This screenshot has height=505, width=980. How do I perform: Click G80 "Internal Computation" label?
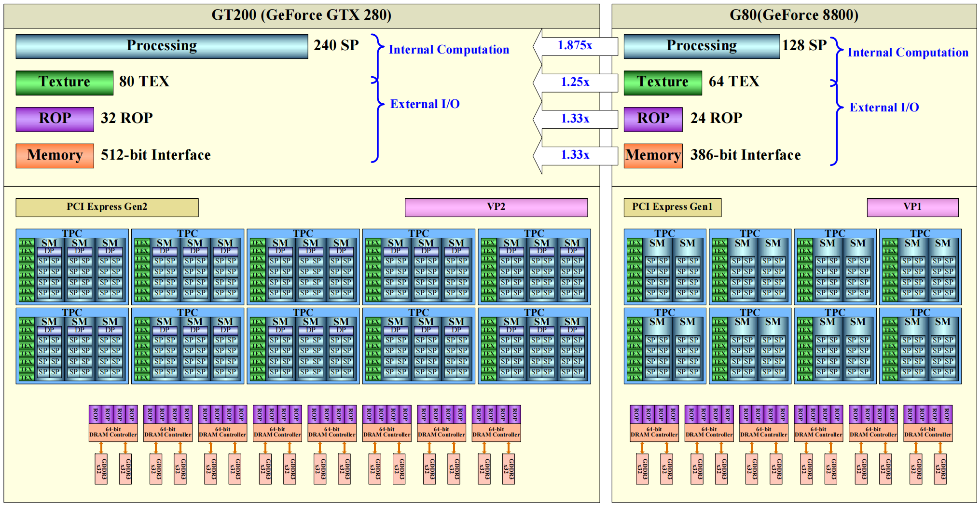click(908, 53)
